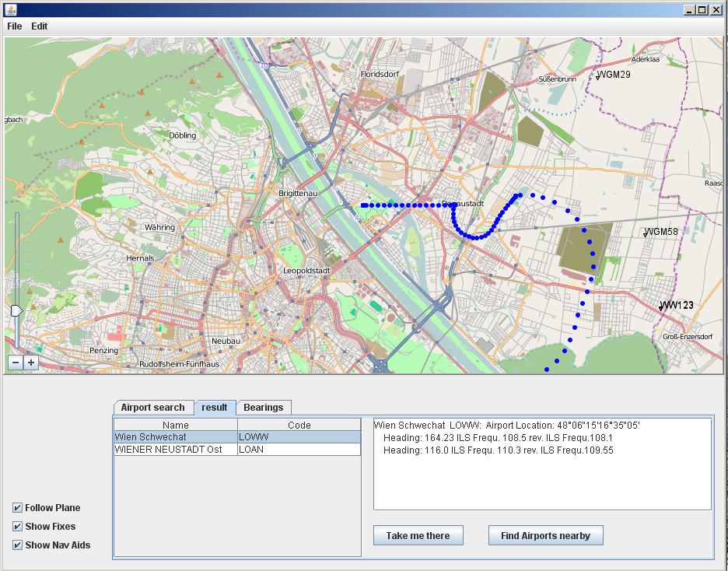728x571 pixels.
Task: Toggle the Show Nav Aids checkbox
Action: point(17,545)
